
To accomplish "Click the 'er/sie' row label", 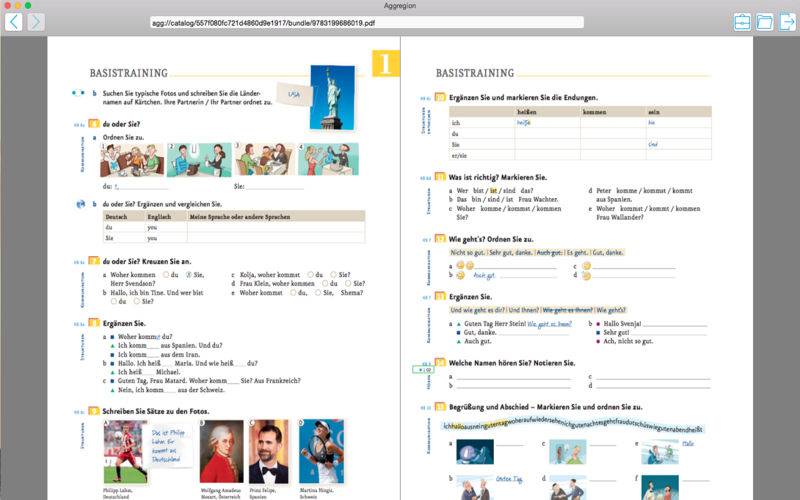I will point(459,156).
